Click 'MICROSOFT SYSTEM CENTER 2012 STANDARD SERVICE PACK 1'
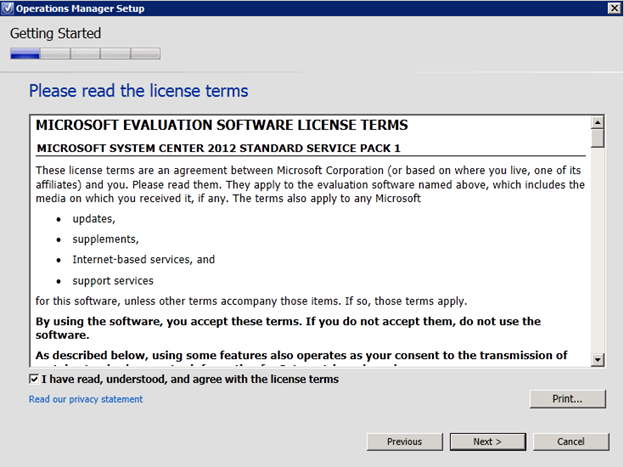 [x=218, y=148]
